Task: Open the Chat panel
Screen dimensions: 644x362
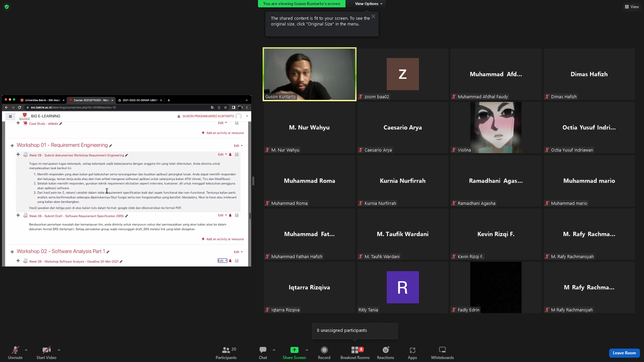Action: (263, 353)
